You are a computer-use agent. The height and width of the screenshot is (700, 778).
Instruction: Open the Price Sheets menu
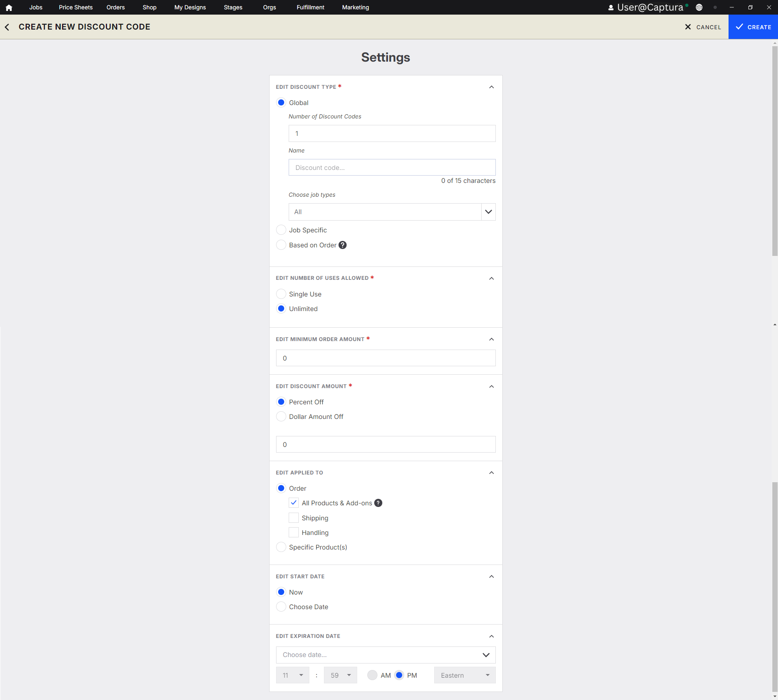click(75, 7)
